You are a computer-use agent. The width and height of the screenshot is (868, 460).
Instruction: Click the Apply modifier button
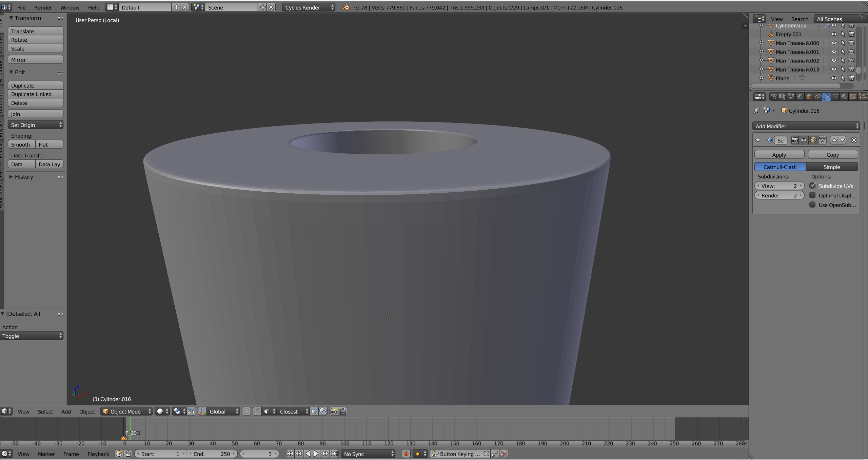click(x=779, y=155)
